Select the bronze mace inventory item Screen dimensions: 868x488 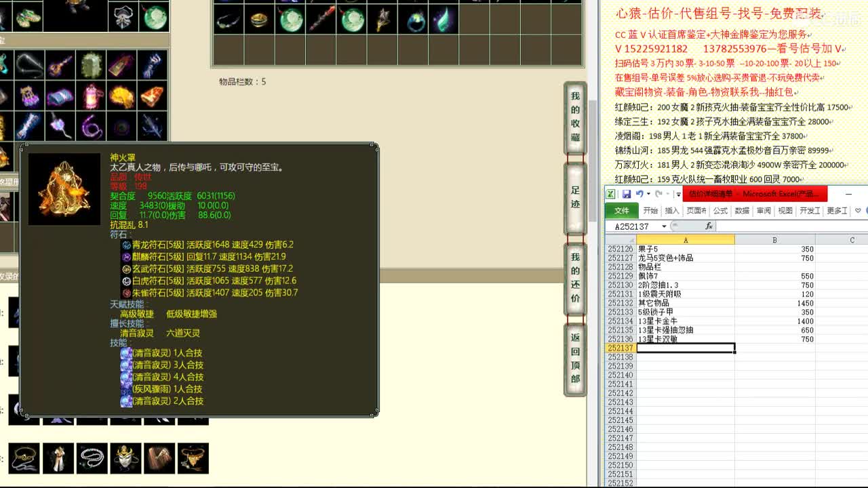point(383,20)
